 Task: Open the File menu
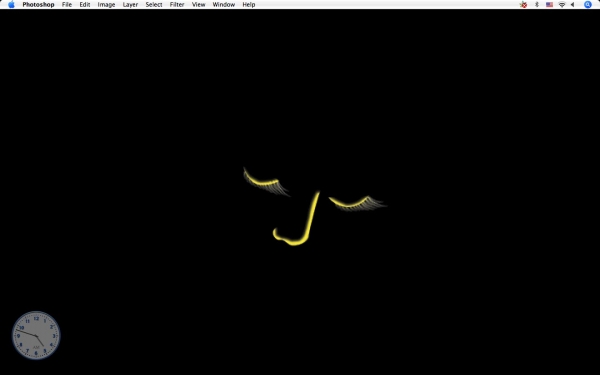pyautogui.click(x=67, y=5)
